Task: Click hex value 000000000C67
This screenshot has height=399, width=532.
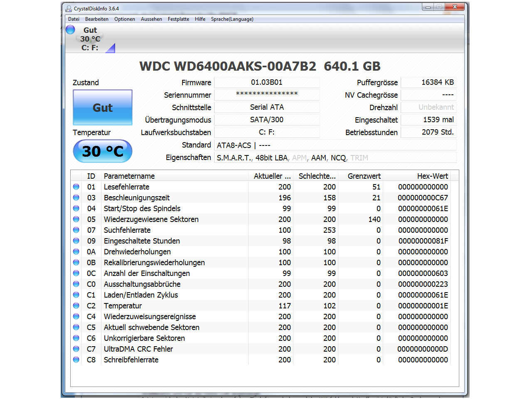Action: pyautogui.click(x=423, y=198)
